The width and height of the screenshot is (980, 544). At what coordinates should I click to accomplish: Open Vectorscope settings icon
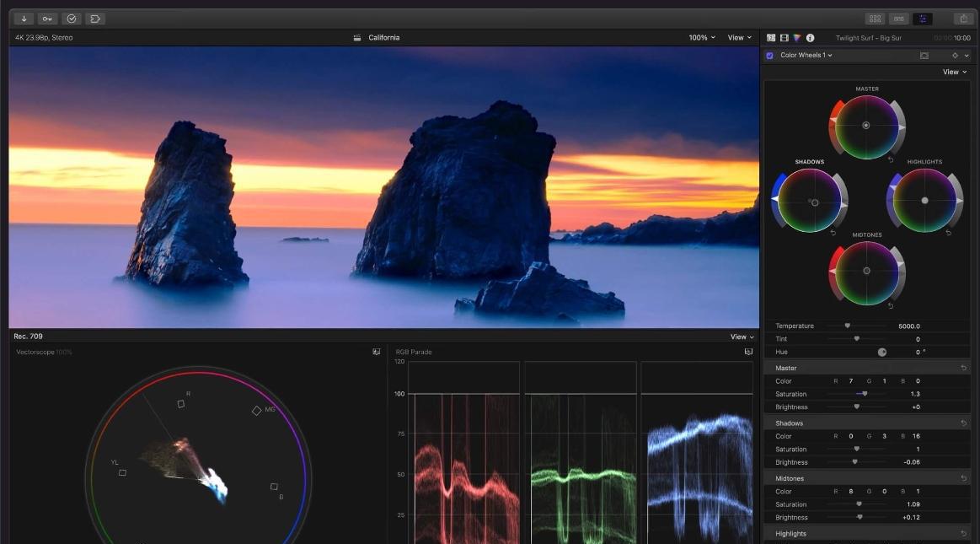pyautogui.click(x=377, y=352)
